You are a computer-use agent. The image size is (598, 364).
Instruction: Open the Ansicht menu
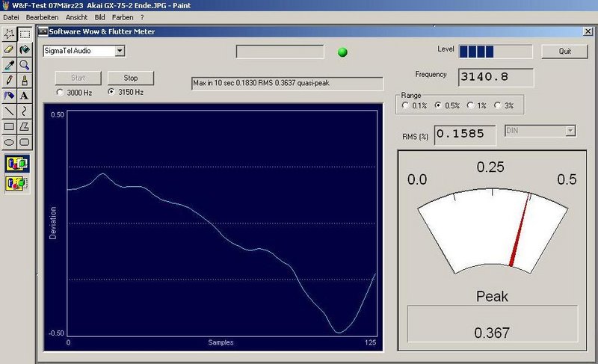76,17
